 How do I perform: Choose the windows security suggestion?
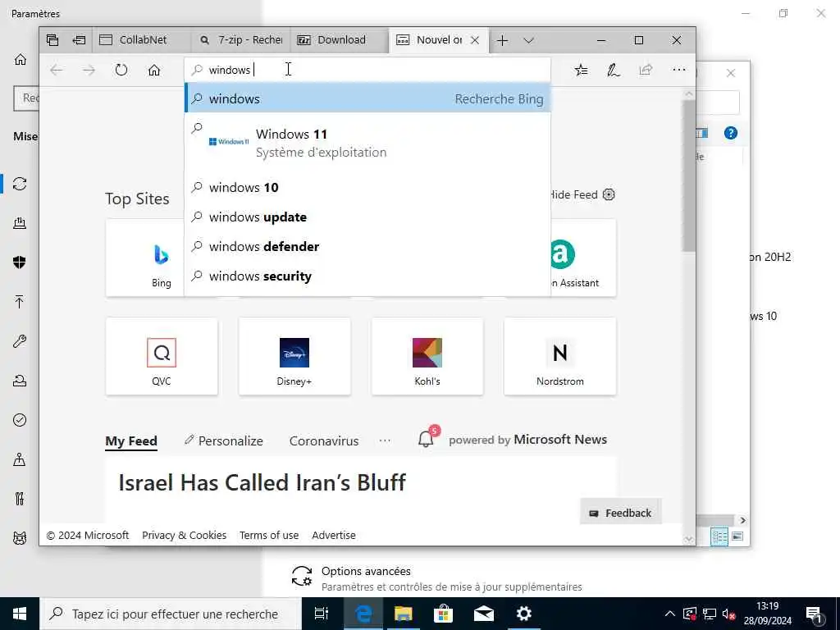tap(367, 276)
